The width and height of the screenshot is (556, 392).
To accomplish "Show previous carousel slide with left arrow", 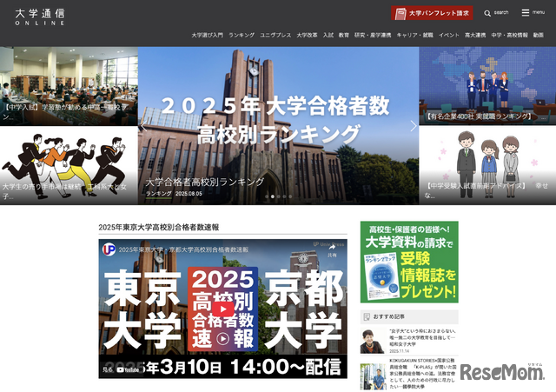I will (x=143, y=126).
